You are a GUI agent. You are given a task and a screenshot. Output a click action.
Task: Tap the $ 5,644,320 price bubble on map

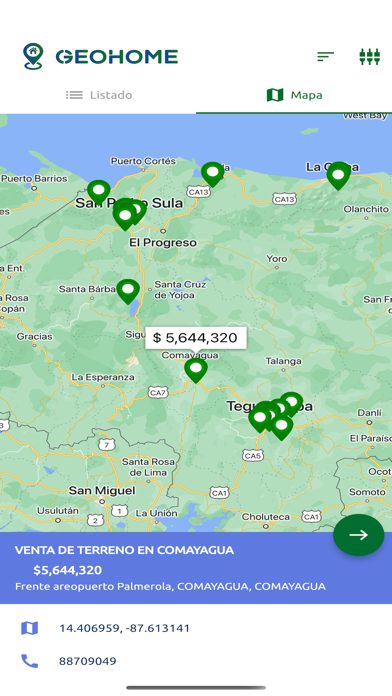(196, 338)
